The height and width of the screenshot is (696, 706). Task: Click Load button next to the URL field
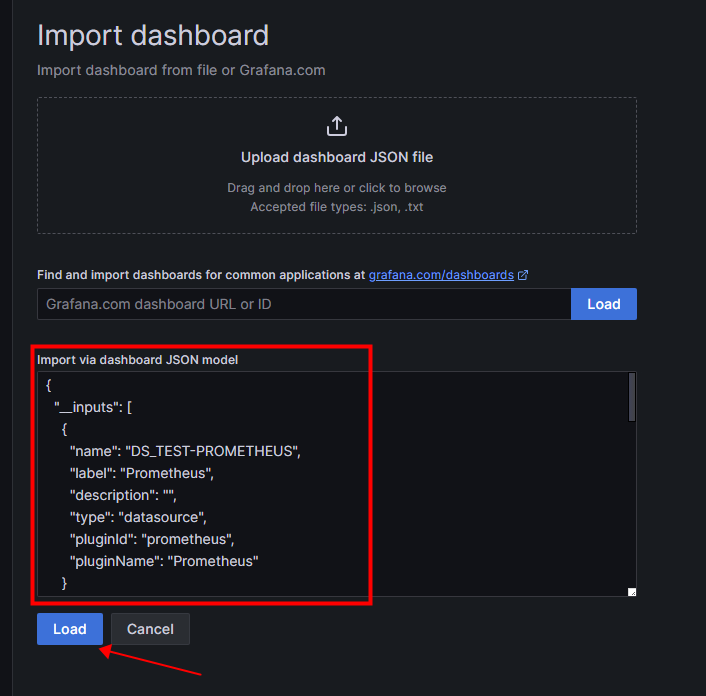coord(603,304)
